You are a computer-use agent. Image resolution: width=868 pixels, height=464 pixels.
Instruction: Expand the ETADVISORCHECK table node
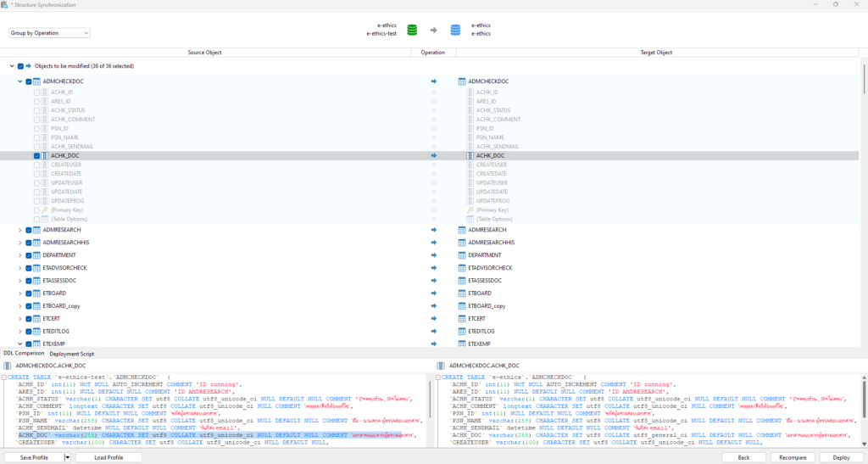pos(19,268)
